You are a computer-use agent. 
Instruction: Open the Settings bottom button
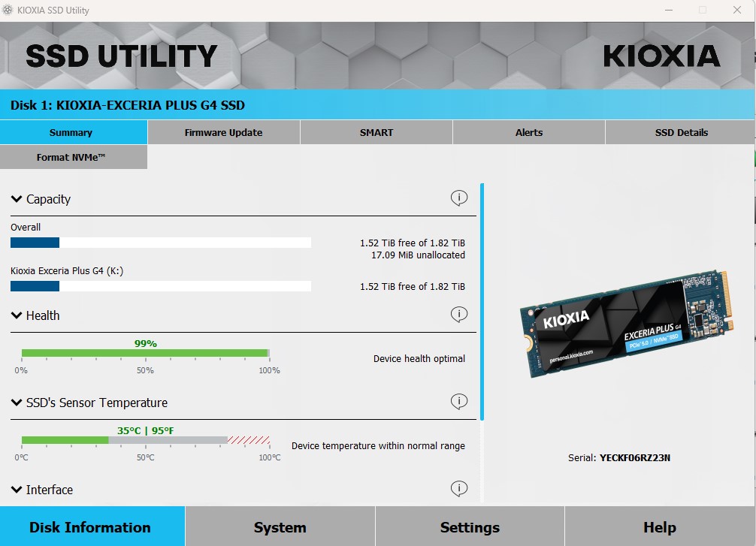[470, 527]
